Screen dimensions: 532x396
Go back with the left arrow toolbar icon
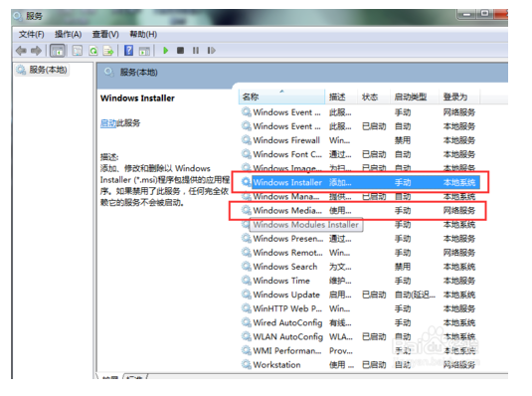tap(21, 51)
